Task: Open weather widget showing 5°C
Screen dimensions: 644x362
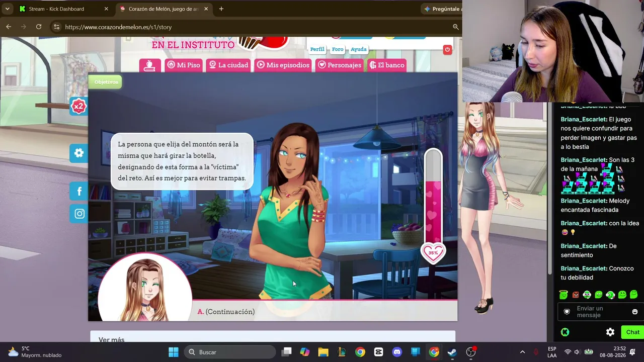Action: pos(35,352)
